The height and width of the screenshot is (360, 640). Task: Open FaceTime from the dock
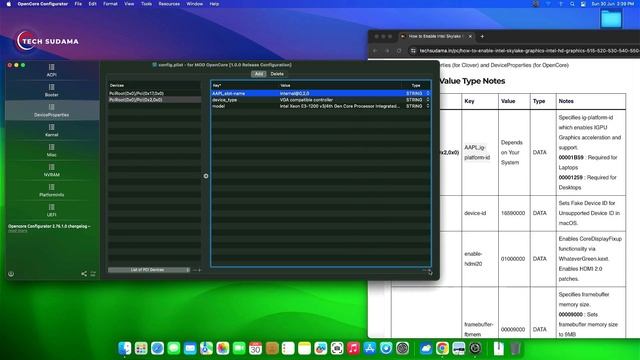[x=239, y=348]
